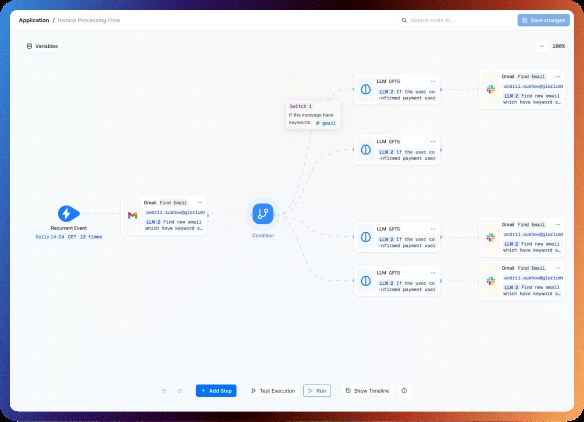The height and width of the screenshot is (422, 584).
Task: Open the 100% zoom level control
Action: pos(558,46)
